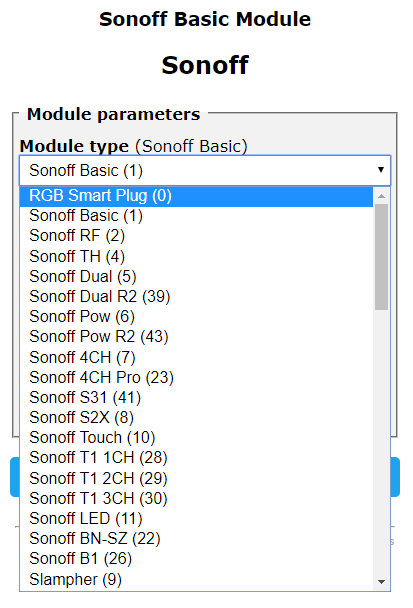413x608 pixels.
Task: Click the list scrollbar up arrow
Action: [381, 196]
